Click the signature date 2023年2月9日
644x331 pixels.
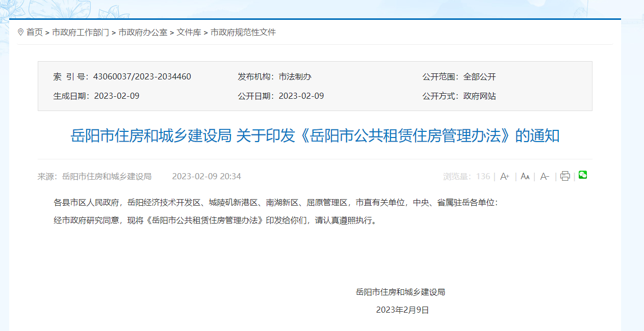[x=402, y=310]
